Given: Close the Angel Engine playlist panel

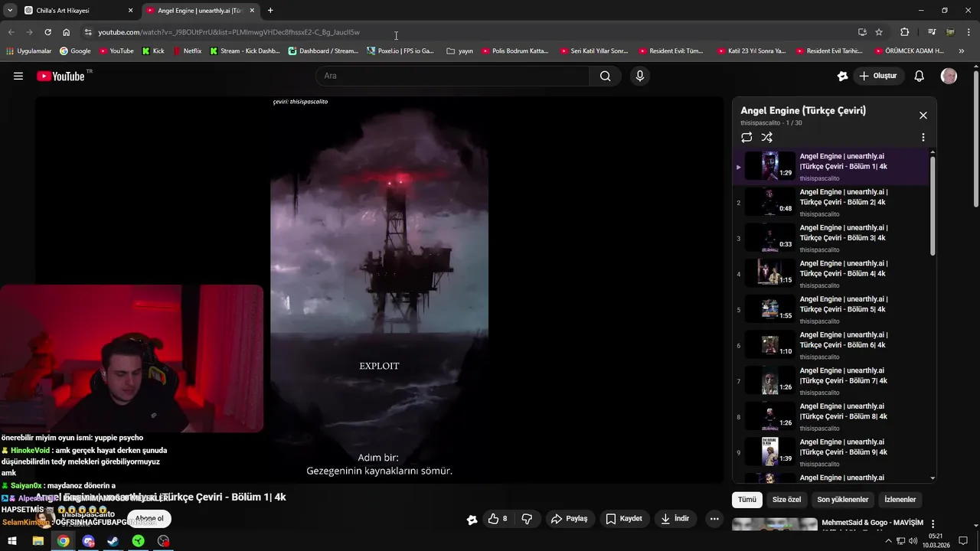Looking at the screenshot, I should pos(923,116).
